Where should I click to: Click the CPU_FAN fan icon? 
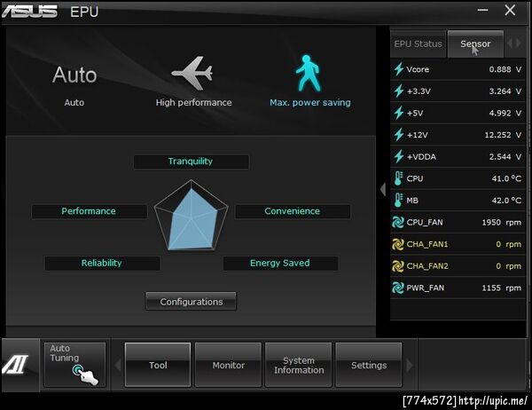point(398,222)
